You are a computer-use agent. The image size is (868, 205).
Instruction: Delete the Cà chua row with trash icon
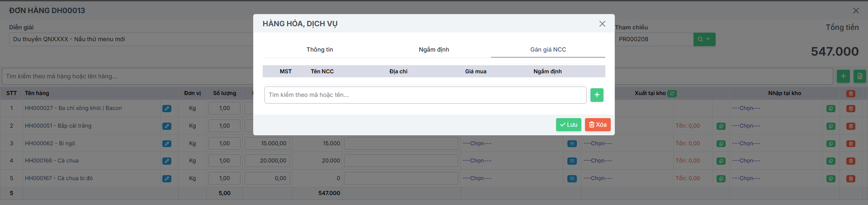pos(850,161)
